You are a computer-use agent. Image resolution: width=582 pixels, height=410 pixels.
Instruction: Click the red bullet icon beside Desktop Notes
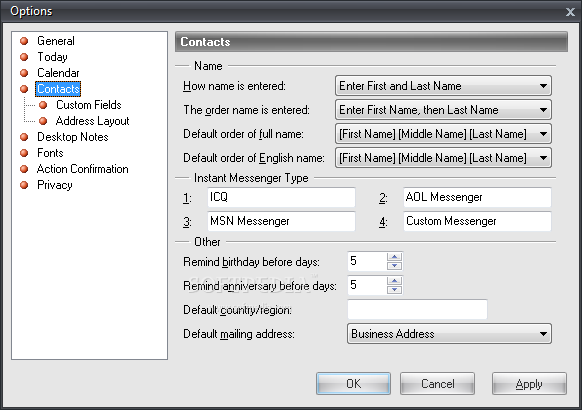pos(24,137)
